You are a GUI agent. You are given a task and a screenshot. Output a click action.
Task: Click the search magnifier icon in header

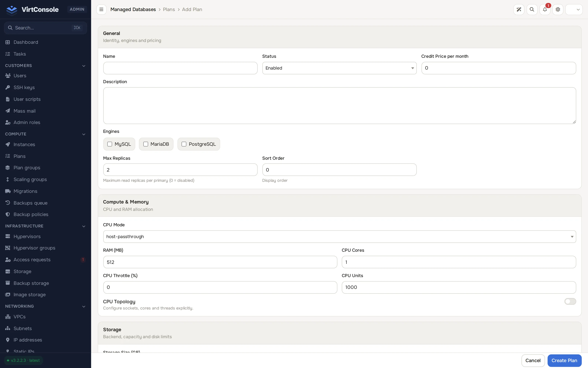tap(532, 10)
